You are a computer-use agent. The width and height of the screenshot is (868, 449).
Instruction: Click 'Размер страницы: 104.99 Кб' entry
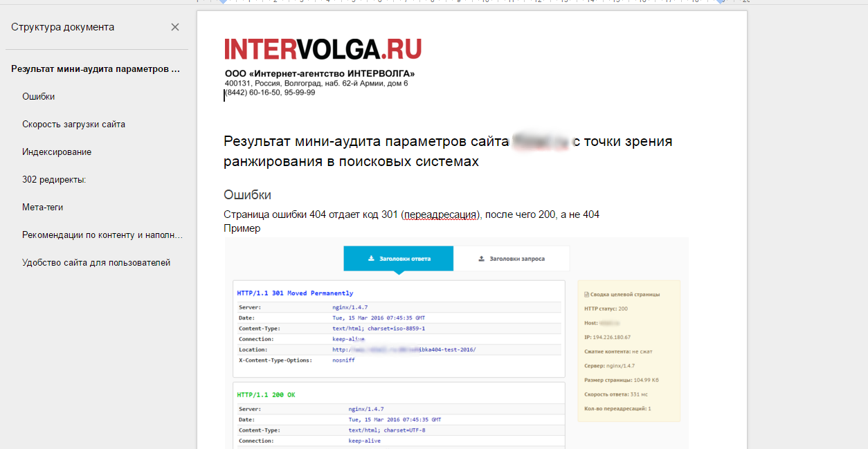pyautogui.click(x=621, y=380)
